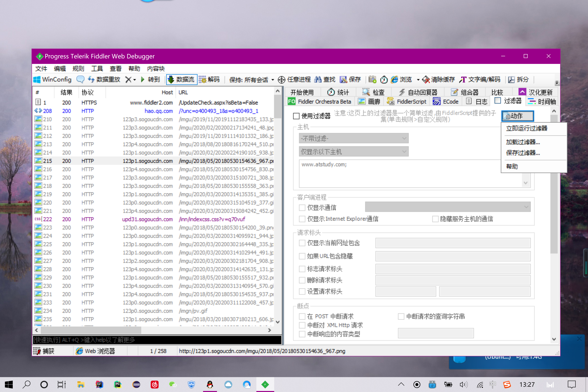Viewport: 588px width, 392px height.
Task: Toggle the 数据流 stream button
Action: click(181, 80)
